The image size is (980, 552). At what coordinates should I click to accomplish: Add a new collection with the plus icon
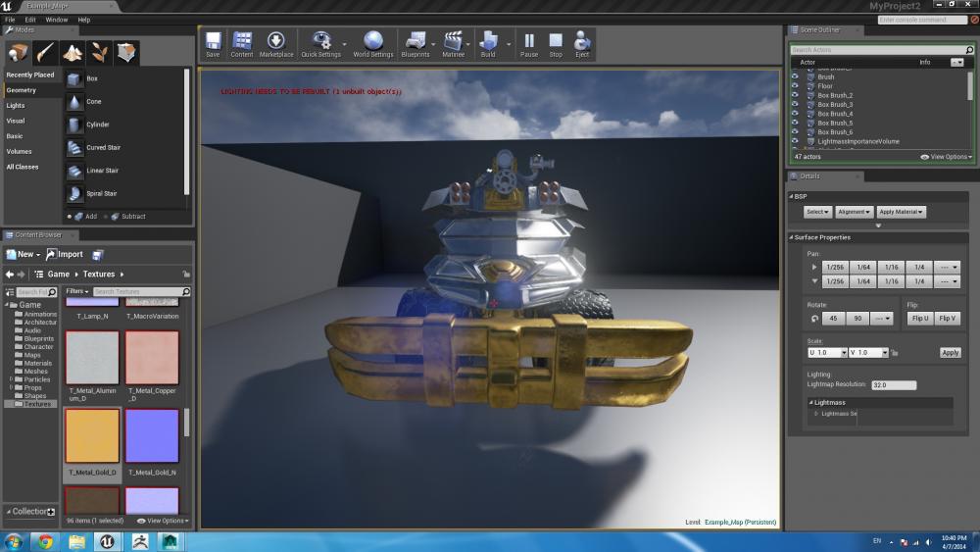[x=51, y=512]
